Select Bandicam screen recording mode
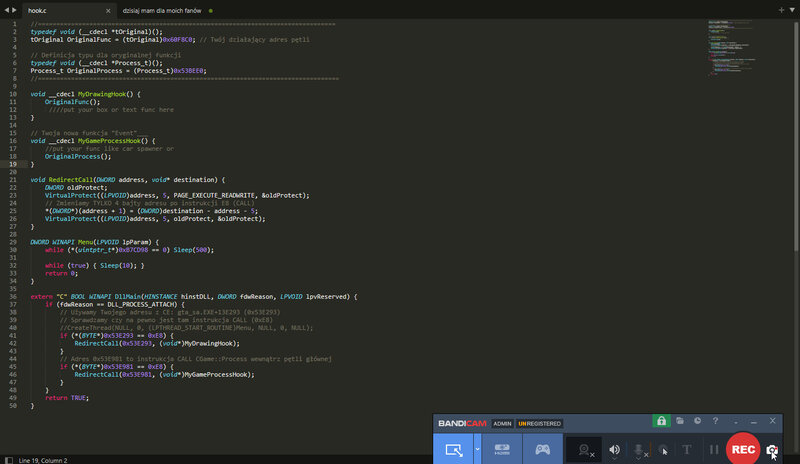The width and height of the screenshot is (800, 464). point(453,450)
